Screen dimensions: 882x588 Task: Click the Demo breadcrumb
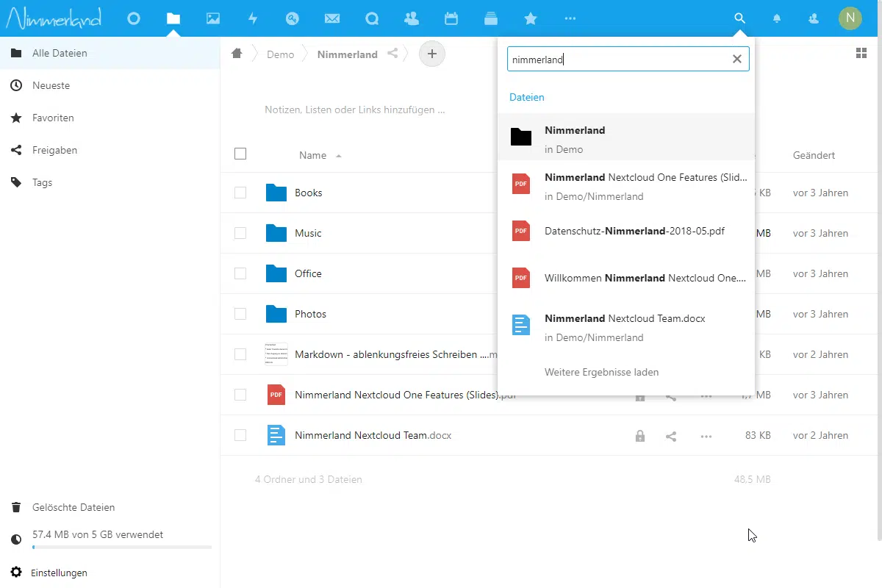point(281,54)
